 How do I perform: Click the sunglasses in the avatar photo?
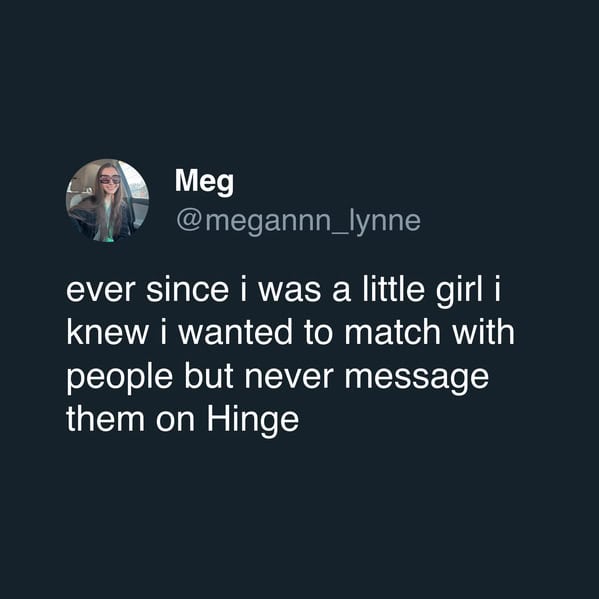(x=110, y=179)
